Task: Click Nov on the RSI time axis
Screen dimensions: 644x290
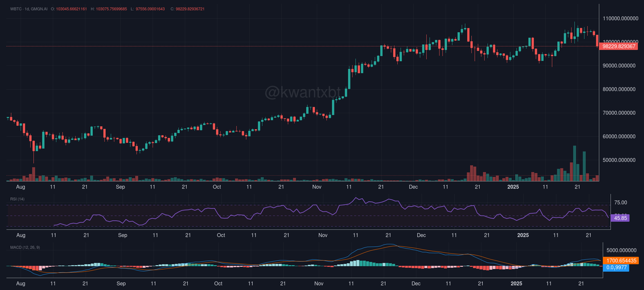Action: click(x=323, y=235)
